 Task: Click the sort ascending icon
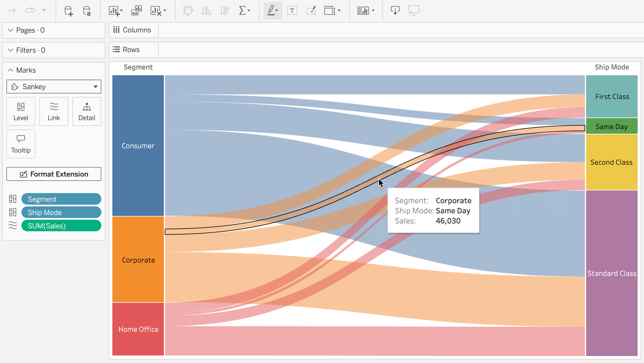(x=206, y=11)
